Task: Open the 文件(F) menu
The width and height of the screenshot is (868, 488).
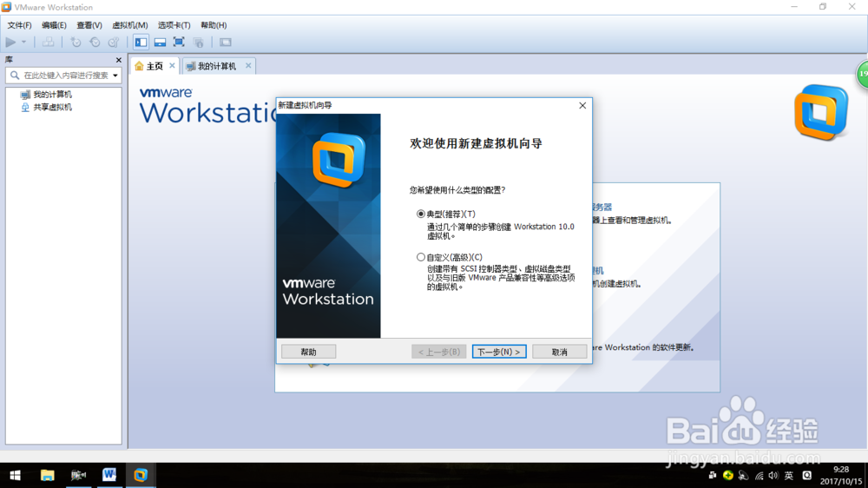Action: tap(19, 25)
